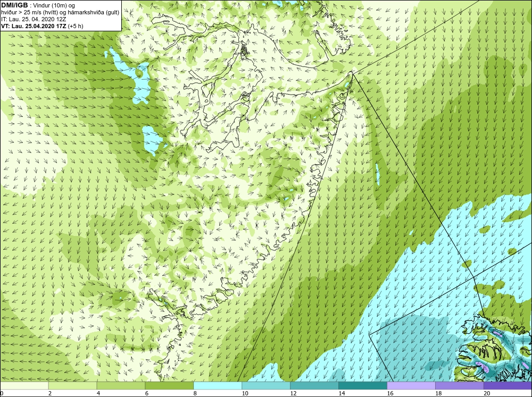Click the darkest purple swatch above 20
Screen dimensions: 532x397
tap(508, 386)
